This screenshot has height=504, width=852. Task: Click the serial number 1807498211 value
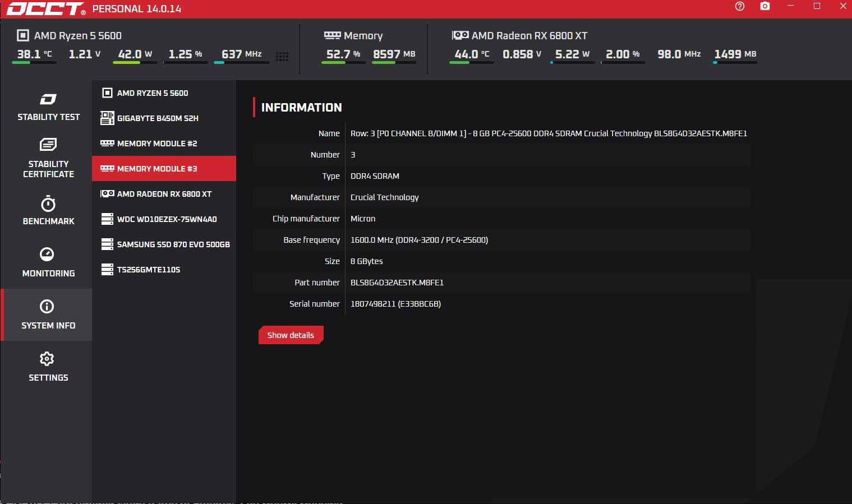click(395, 304)
